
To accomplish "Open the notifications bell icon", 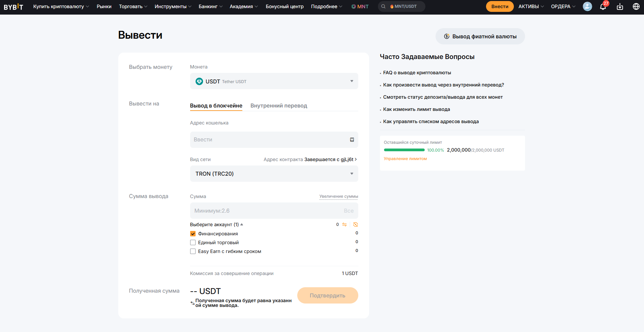I will 603,6.
